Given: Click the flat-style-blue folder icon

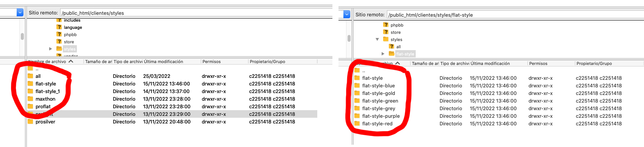Looking at the screenshot, I should (357, 85).
